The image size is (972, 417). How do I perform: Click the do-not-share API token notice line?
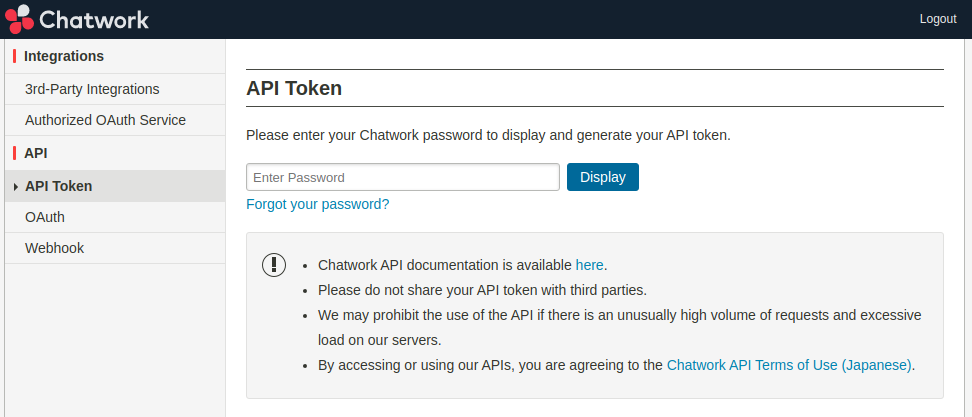point(482,290)
